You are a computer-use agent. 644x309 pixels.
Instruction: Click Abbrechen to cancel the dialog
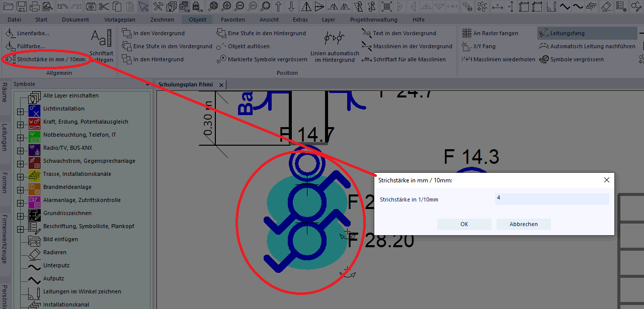click(523, 224)
